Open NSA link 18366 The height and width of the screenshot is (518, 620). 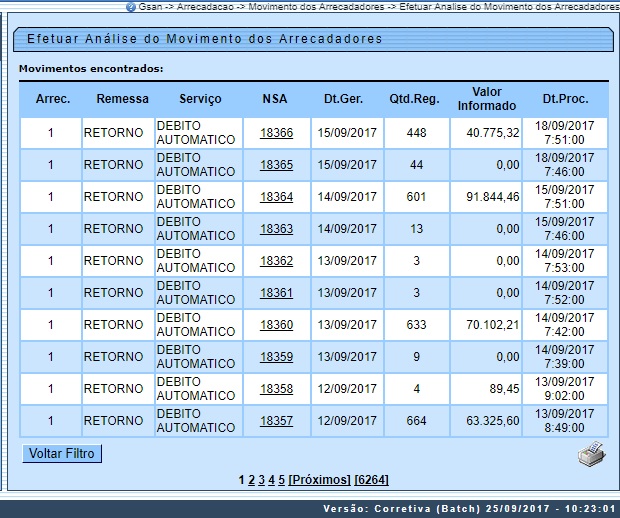tap(276, 133)
